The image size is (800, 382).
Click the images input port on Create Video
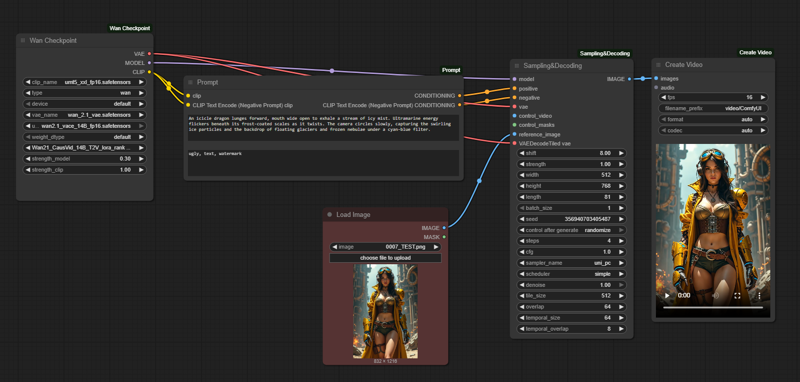(x=656, y=79)
